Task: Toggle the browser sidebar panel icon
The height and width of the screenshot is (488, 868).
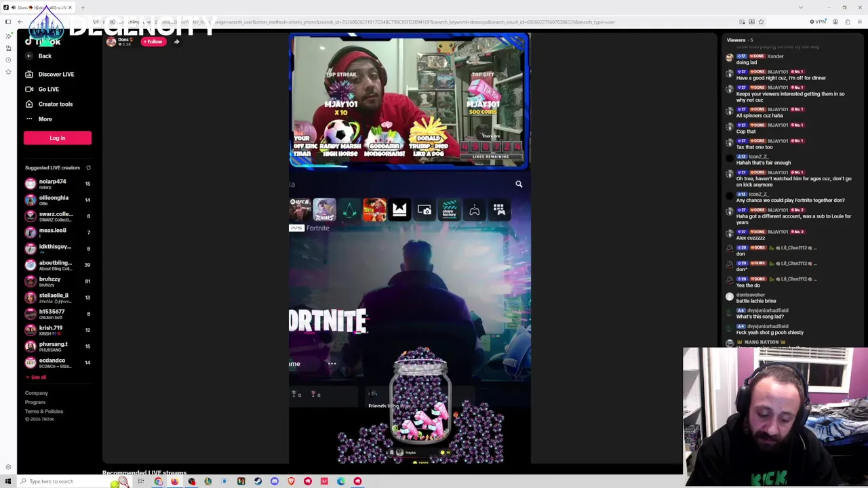Action: 8,22
